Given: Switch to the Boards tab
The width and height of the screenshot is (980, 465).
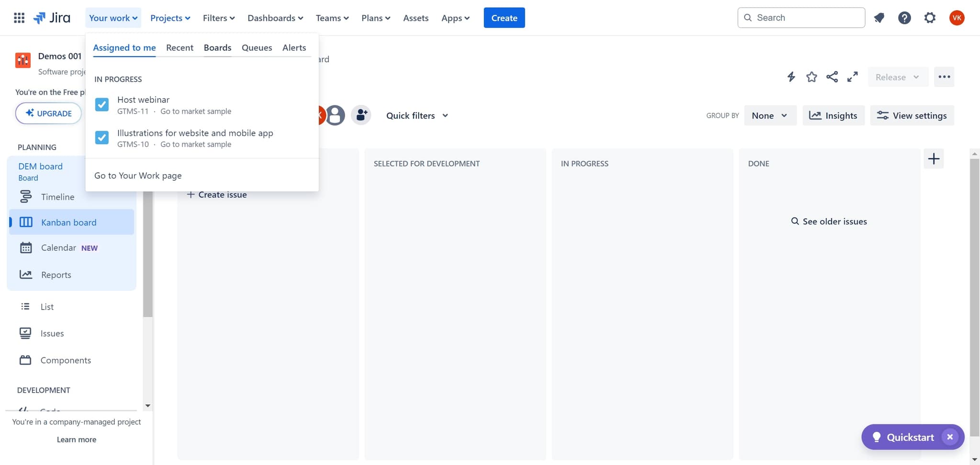Looking at the screenshot, I should (218, 47).
